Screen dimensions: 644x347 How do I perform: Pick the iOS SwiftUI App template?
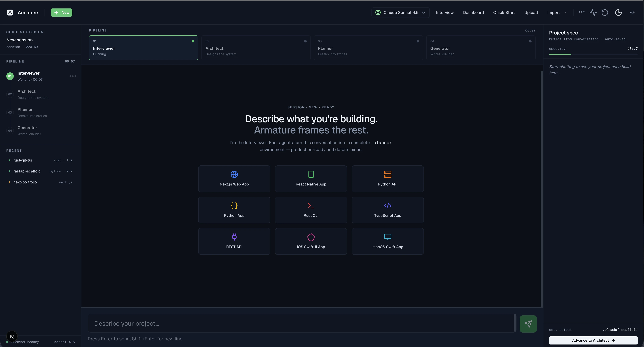tap(311, 241)
